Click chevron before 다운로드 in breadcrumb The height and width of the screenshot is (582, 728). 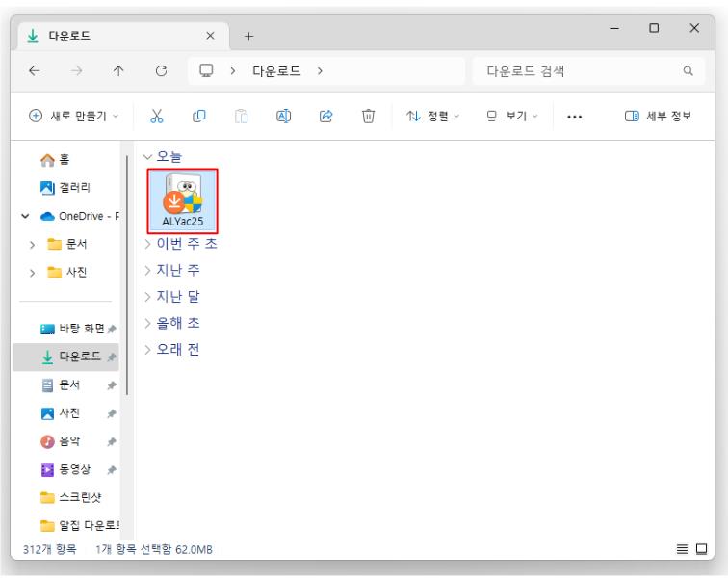pyautogui.click(x=233, y=71)
